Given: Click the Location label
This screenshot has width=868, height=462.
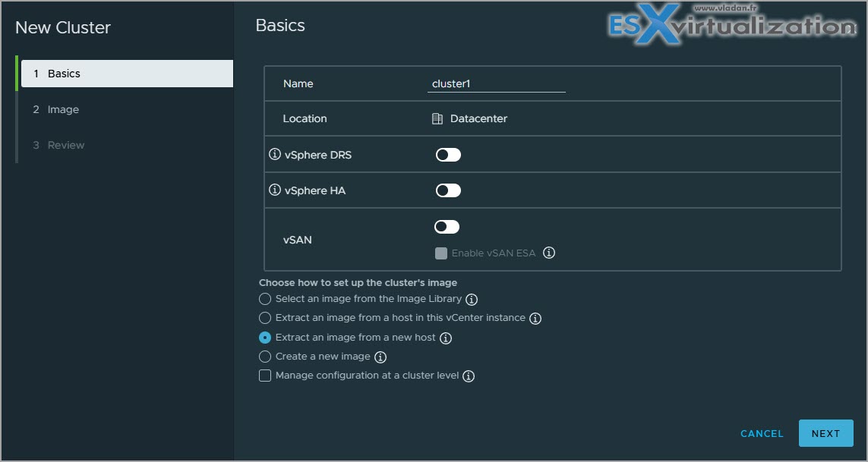Looking at the screenshot, I should pos(305,118).
